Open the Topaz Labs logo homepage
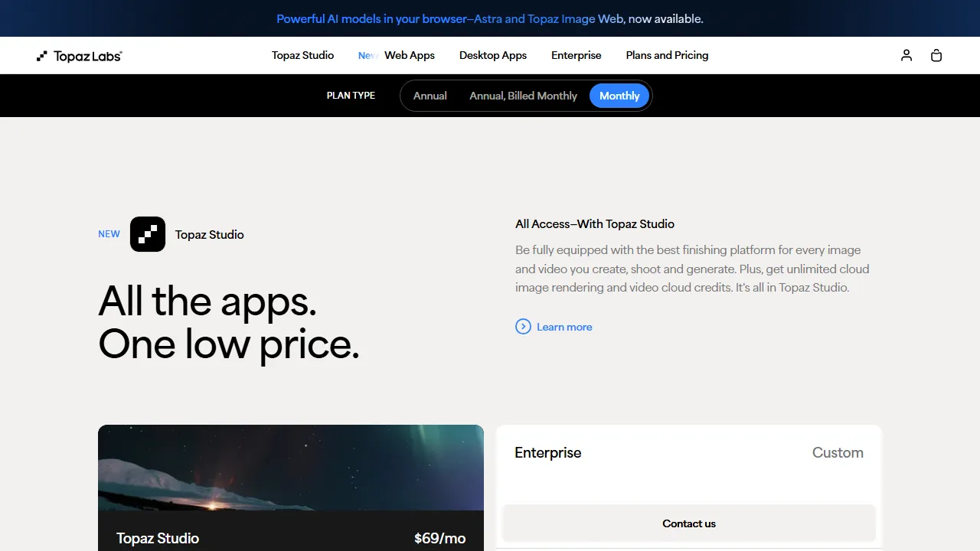Image resolution: width=980 pixels, height=551 pixels. (80, 56)
